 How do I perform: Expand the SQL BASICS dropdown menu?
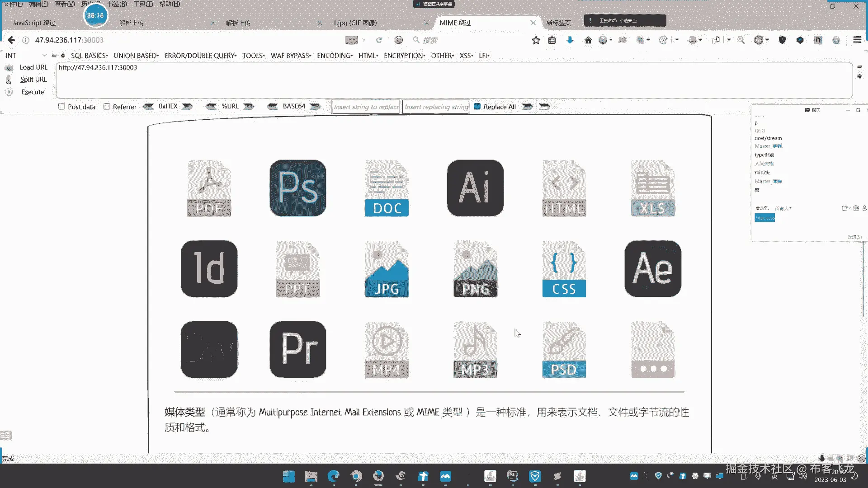pyautogui.click(x=89, y=56)
